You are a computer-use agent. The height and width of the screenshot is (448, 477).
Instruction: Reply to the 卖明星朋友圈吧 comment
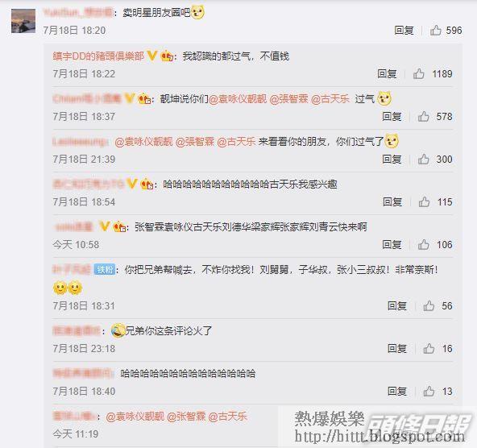(404, 31)
